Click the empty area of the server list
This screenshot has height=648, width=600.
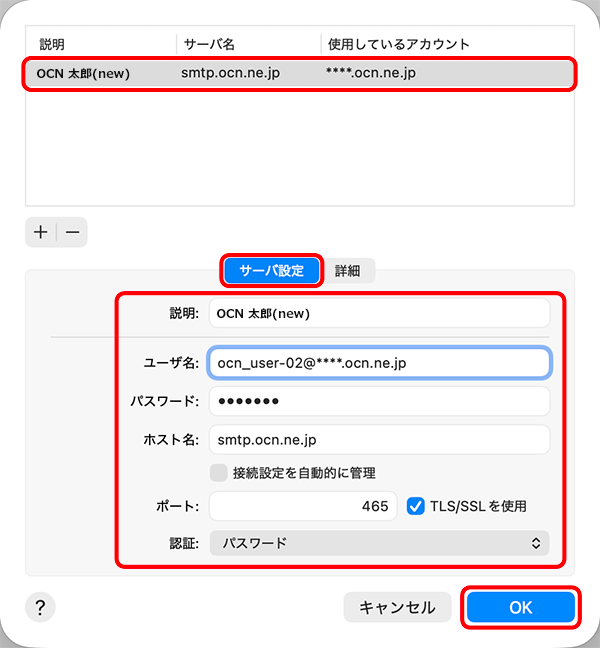coord(300,150)
